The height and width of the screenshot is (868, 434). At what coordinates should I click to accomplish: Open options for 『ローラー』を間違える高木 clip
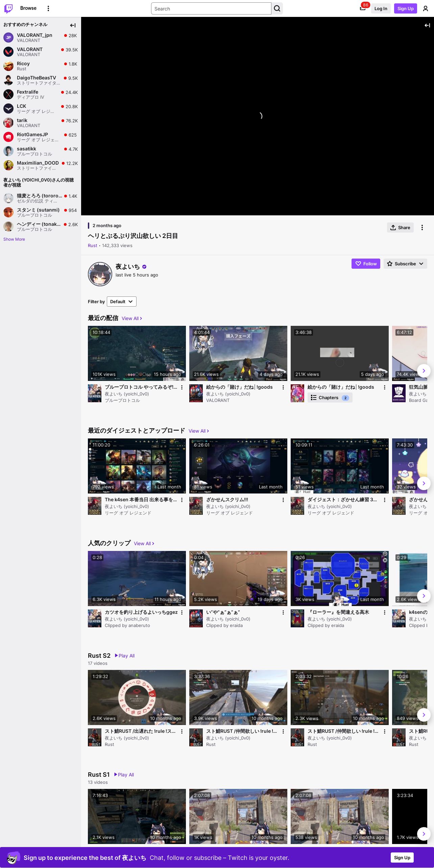pos(385,612)
